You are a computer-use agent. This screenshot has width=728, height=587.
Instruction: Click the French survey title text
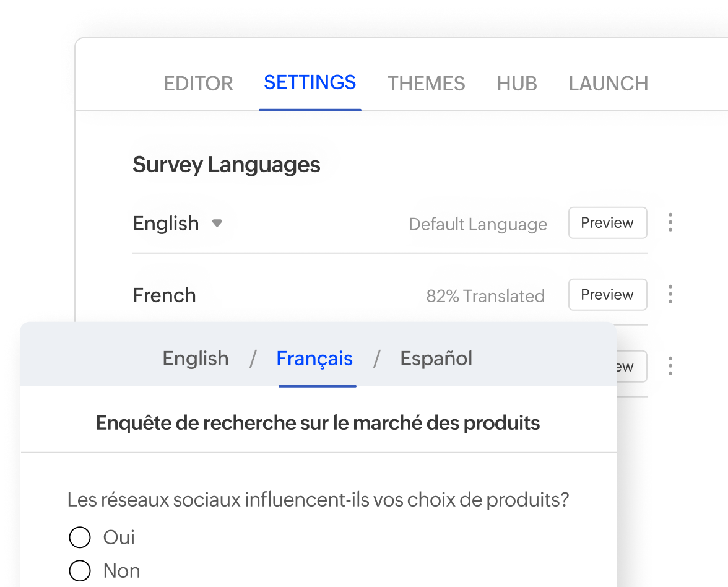318,423
